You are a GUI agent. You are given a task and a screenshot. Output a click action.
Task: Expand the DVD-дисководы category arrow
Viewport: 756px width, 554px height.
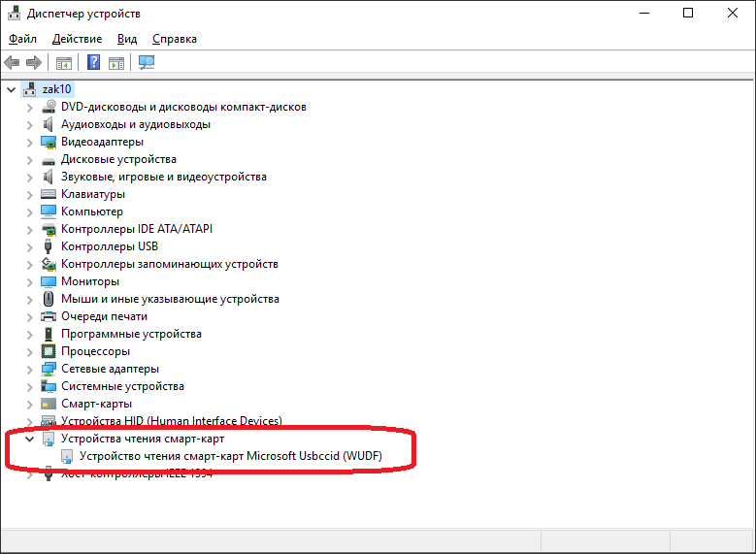pyautogui.click(x=29, y=107)
